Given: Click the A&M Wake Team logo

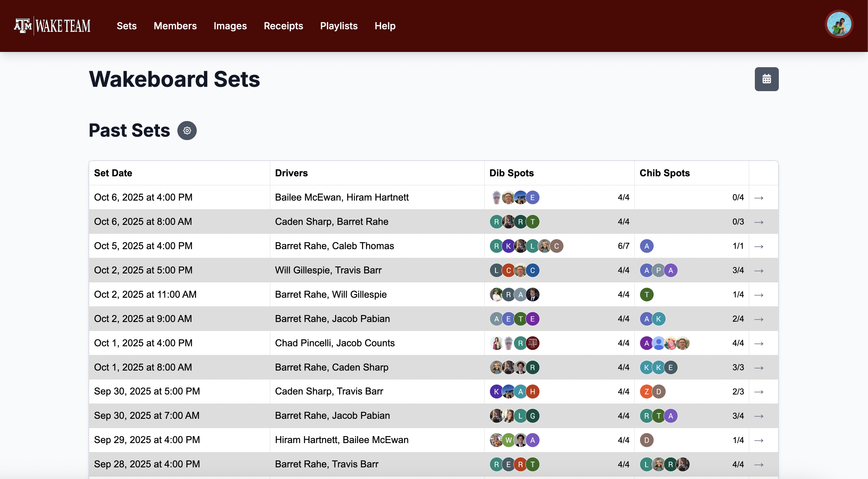Looking at the screenshot, I should click(52, 26).
